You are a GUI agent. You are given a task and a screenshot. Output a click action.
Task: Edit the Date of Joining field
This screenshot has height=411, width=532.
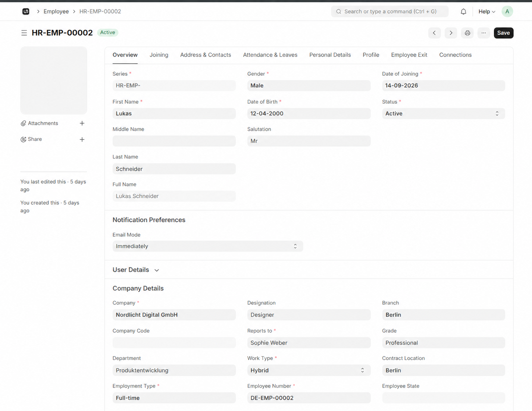pos(443,86)
